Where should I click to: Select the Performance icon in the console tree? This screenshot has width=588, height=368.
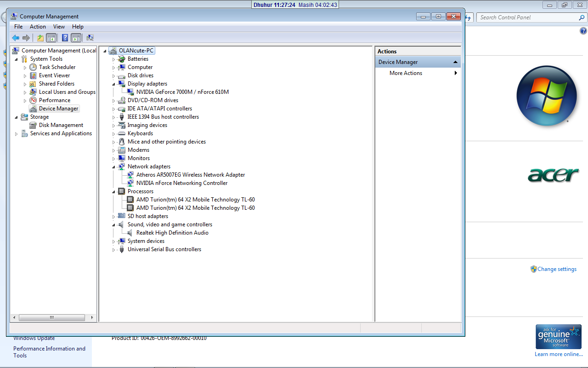(x=33, y=100)
